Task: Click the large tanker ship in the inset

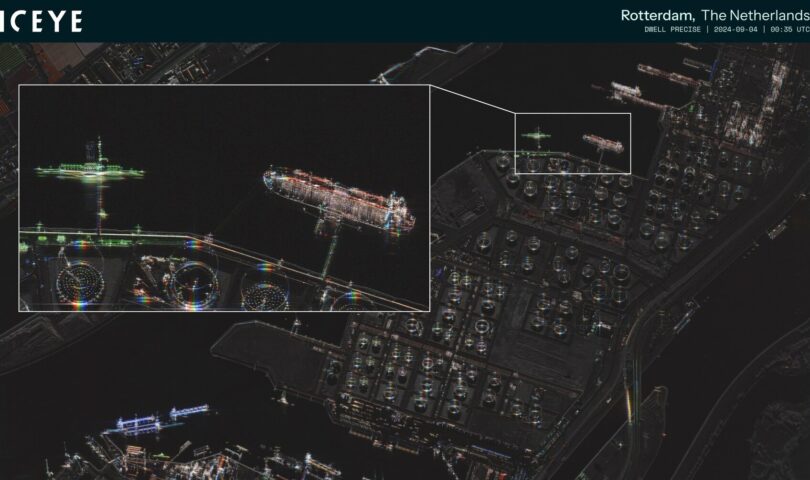Action: [340, 199]
